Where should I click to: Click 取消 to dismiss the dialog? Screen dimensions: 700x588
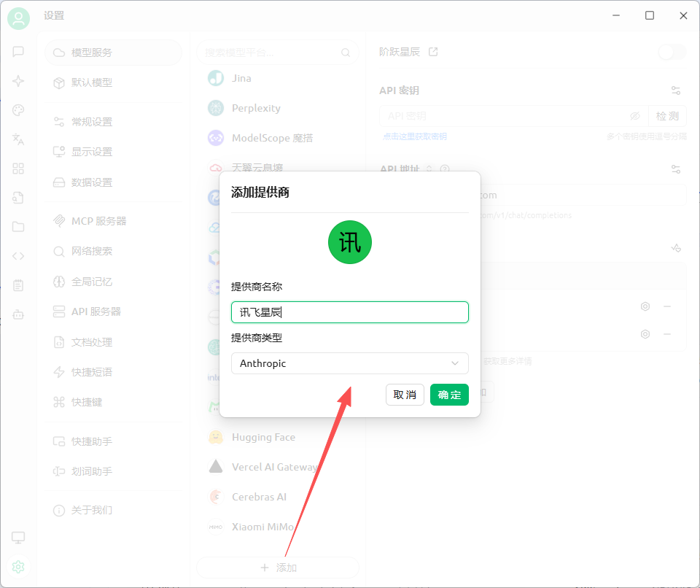(x=405, y=395)
